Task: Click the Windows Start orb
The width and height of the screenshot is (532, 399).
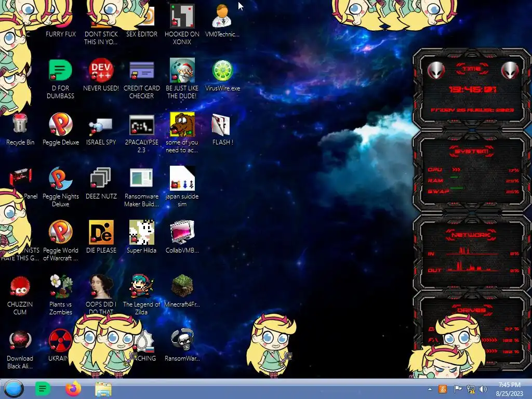Action: tap(14, 389)
